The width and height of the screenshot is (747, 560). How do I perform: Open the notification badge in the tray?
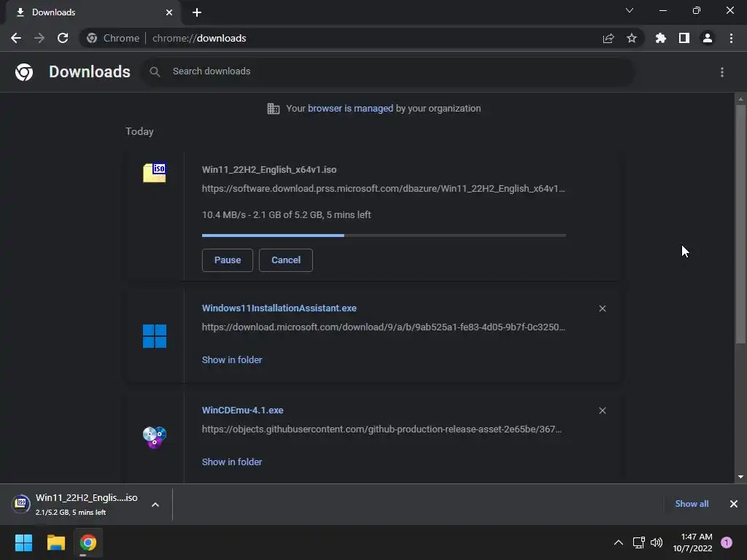tap(727, 542)
